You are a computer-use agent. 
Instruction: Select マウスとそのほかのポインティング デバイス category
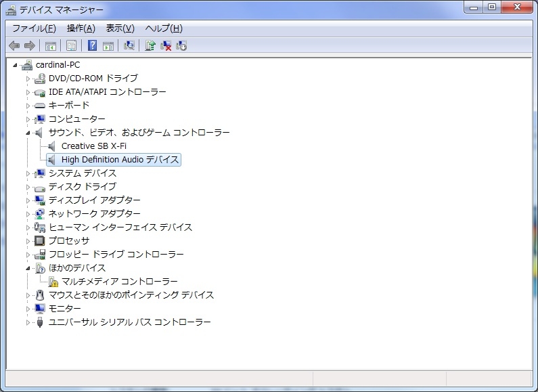click(131, 295)
